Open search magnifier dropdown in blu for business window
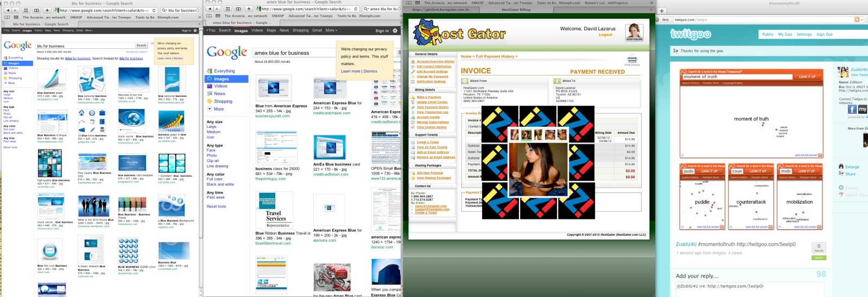Image resolution: width=868 pixels, height=297 pixels. pos(164,10)
